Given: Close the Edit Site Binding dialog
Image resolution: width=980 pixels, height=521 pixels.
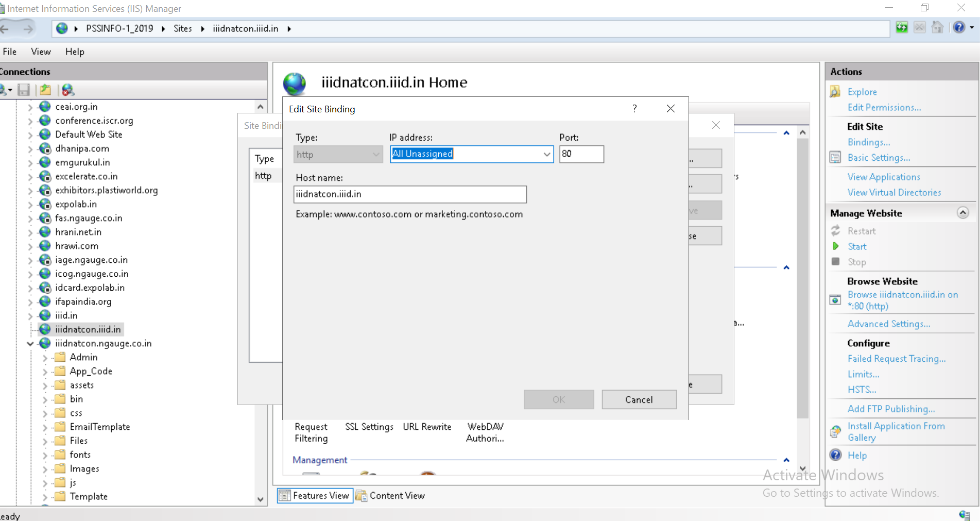Looking at the screenshot, I should point(670,109).
